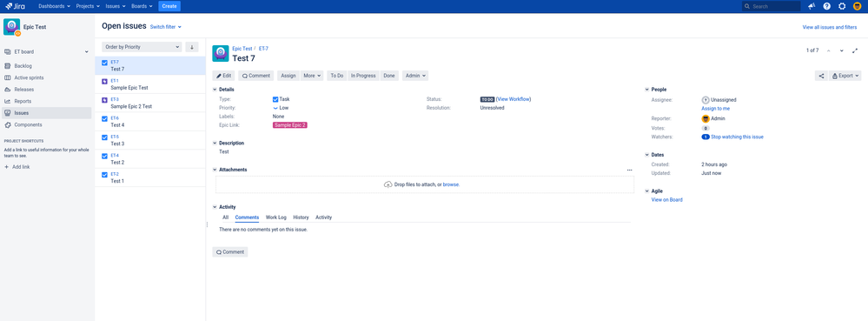Click the share issue icon

point(821,76)
